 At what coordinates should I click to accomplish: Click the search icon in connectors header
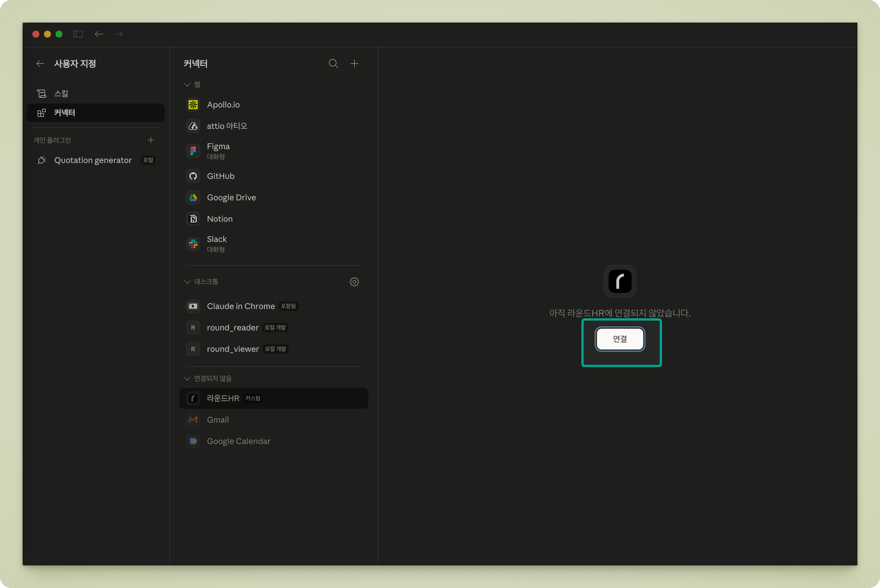tap(333, 64)
